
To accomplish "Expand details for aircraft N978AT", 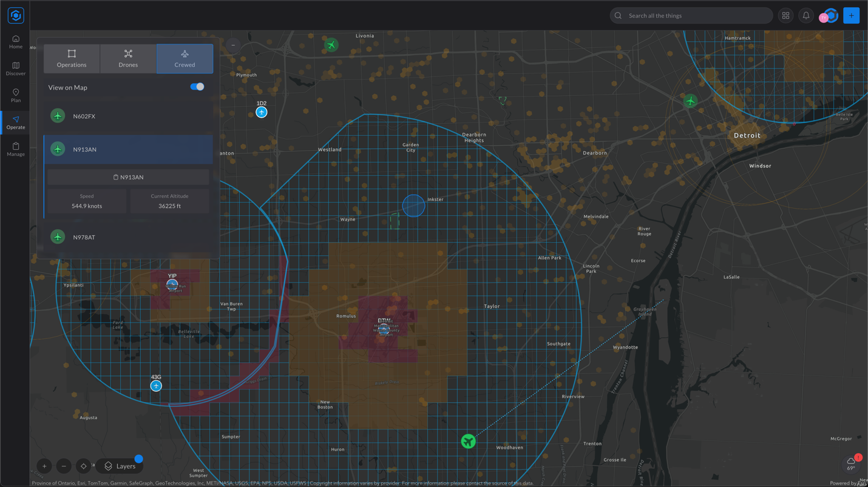I will tap(127, 237).
